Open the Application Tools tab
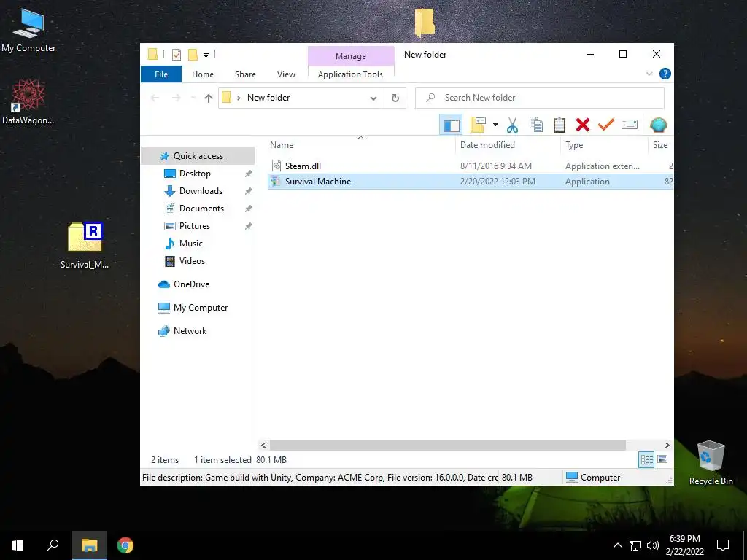 350,74
